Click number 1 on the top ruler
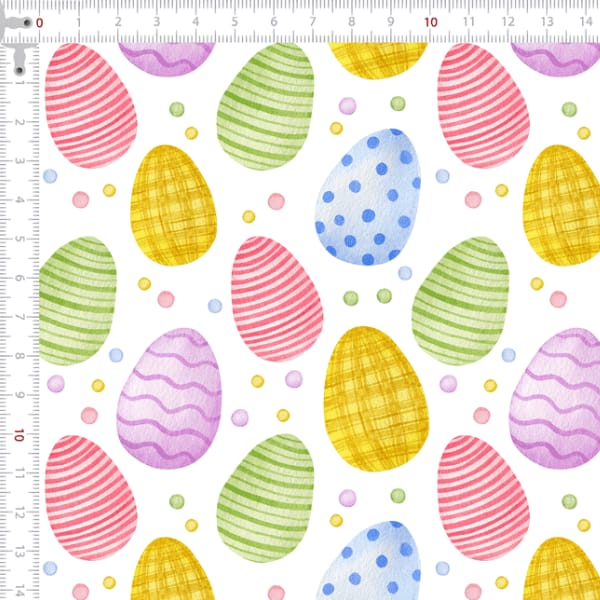 [x=79, y=22]
